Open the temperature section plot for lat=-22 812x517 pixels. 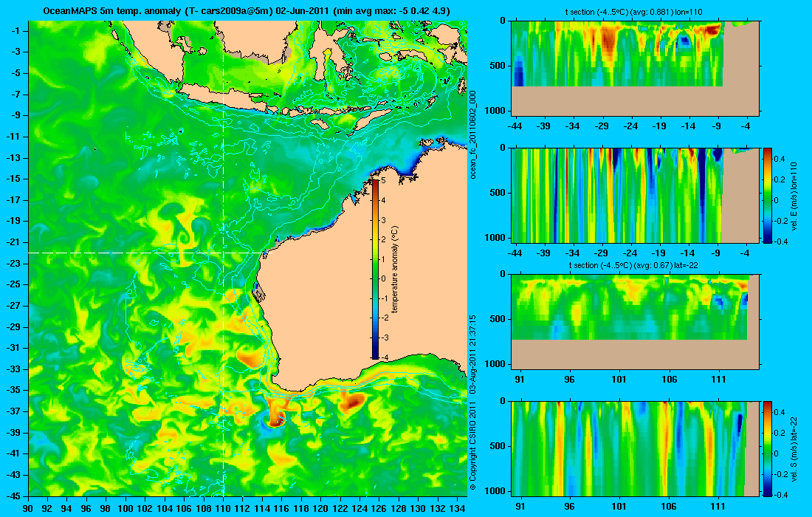pyautogui.click(x=636, y=322)
